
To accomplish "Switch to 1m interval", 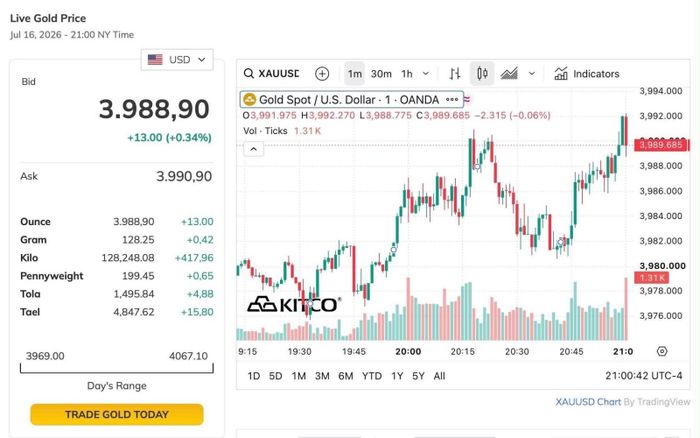I will point(355,74).
